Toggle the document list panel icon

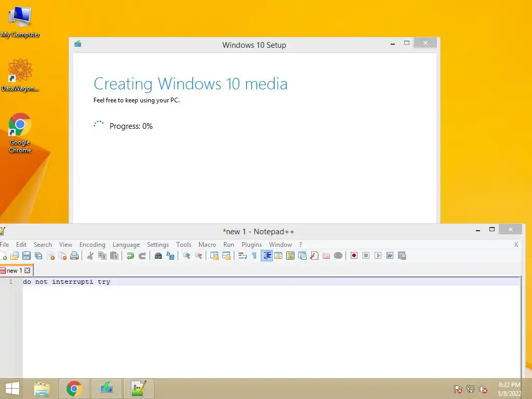[x=302, y=256]
